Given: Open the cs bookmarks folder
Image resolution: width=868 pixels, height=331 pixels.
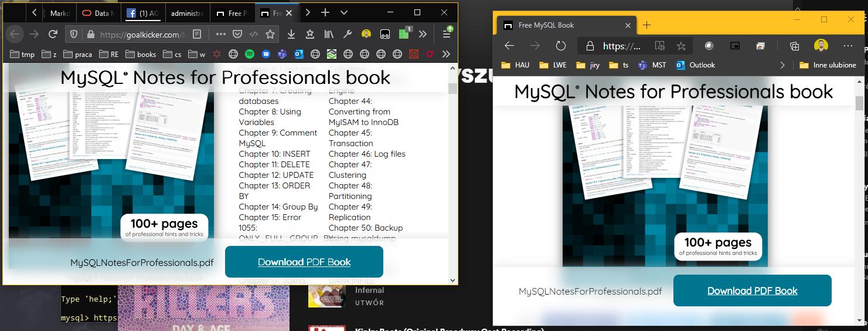Looking at the screenshot, I should 172,54.
